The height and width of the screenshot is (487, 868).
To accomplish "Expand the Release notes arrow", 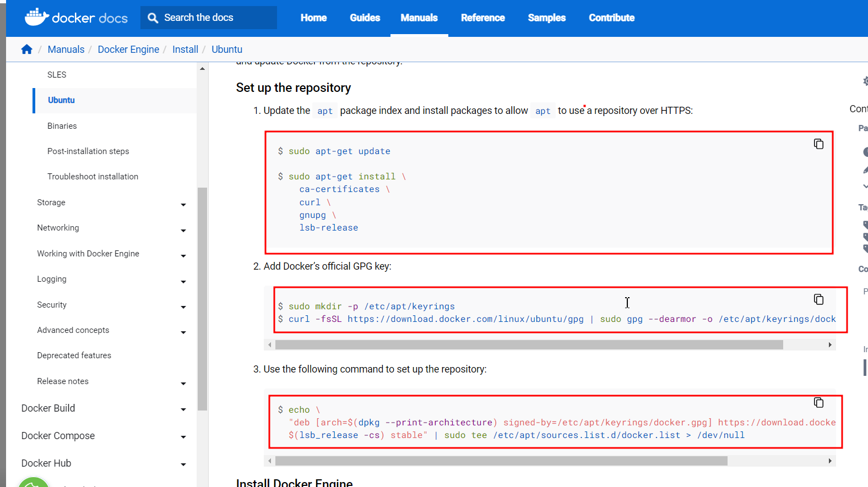I will click(x=183, y=384).
